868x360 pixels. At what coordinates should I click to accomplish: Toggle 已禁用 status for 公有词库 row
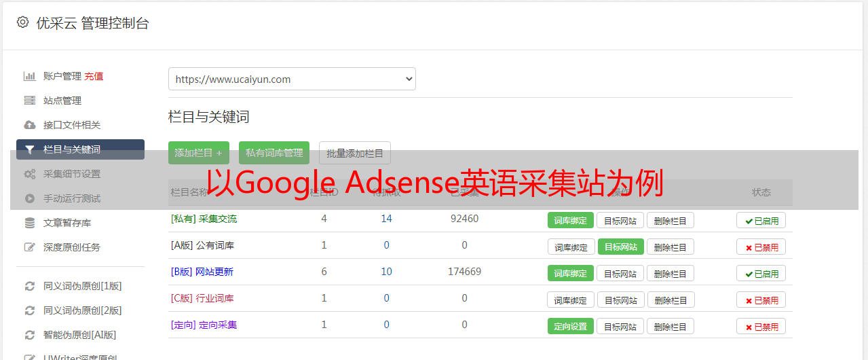[761, 247]
